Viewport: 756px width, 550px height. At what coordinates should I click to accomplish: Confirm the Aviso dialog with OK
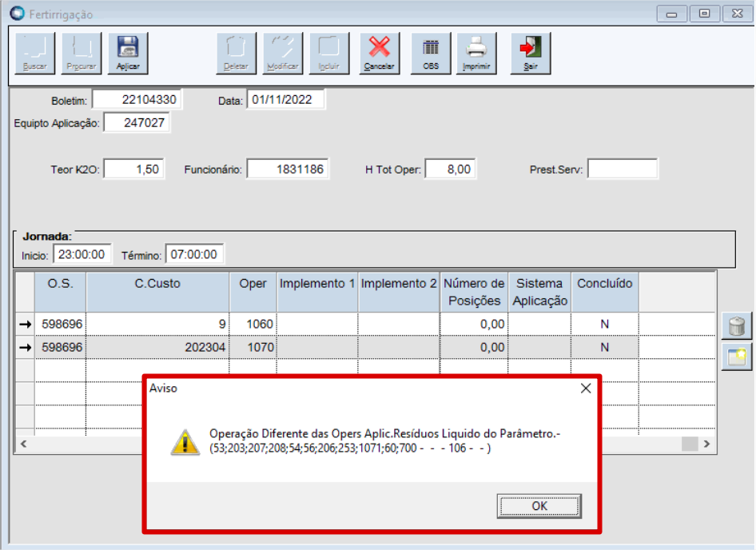[539, 505]
